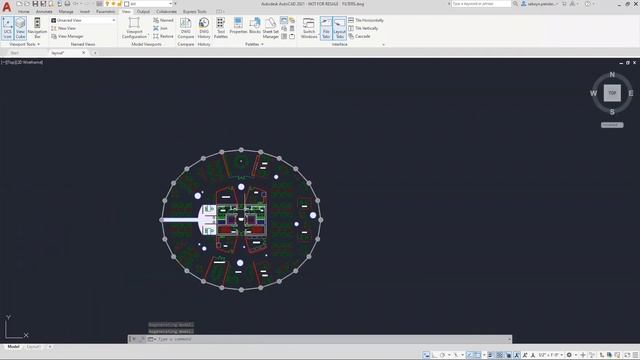
Task: Click E compass direction on ViewCube
Action: 631,93
